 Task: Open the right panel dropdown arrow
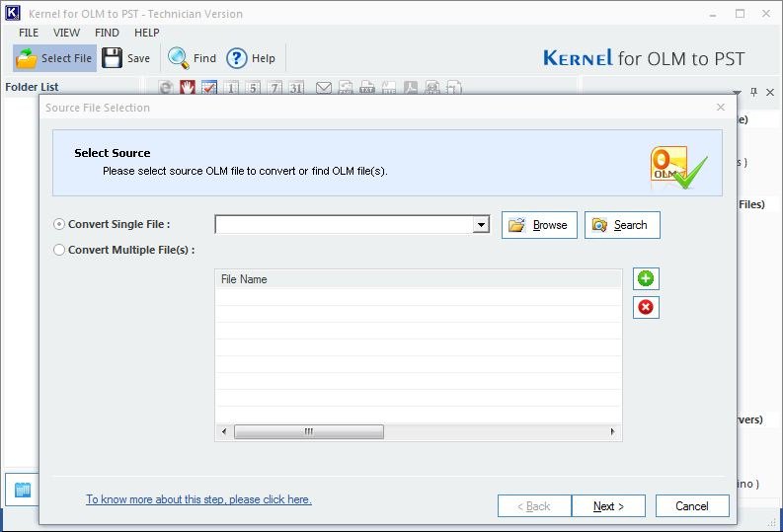click(x=738, y=93)
